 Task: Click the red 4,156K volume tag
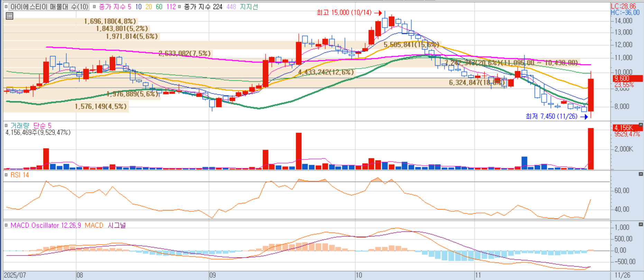(627, 128)
